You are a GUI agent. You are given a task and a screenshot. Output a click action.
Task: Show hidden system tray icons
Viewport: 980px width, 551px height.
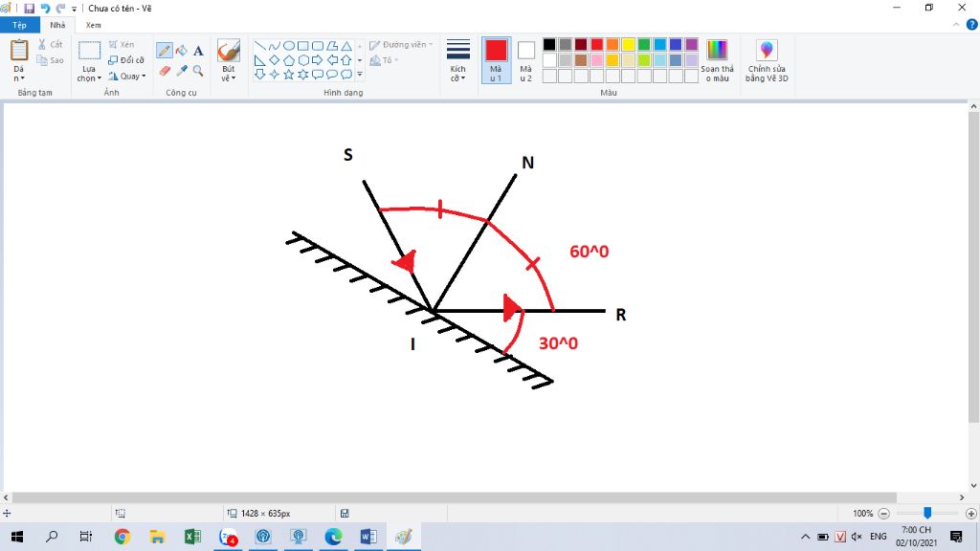(x=805, y=537)
